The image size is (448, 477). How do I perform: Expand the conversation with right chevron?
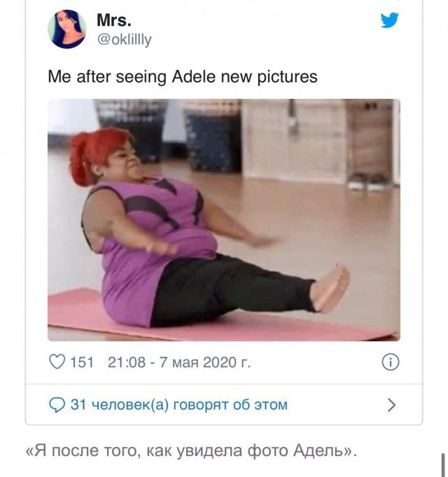tap(392, 405)
